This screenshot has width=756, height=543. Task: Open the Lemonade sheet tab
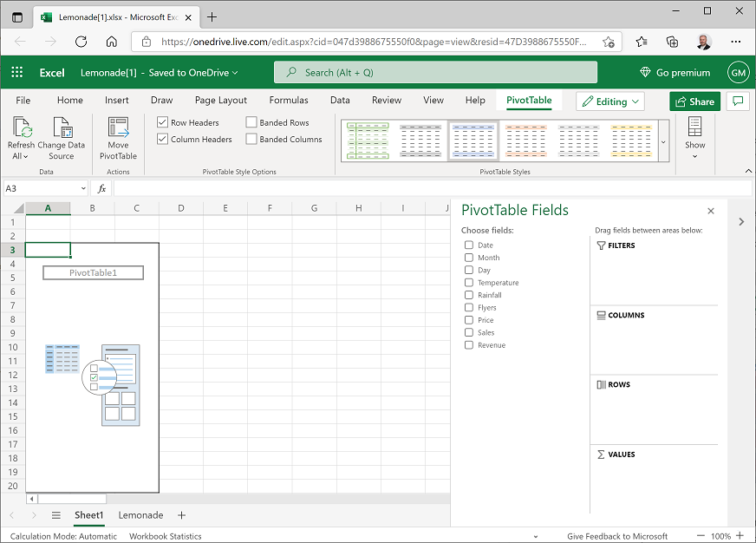pos(140,514)
